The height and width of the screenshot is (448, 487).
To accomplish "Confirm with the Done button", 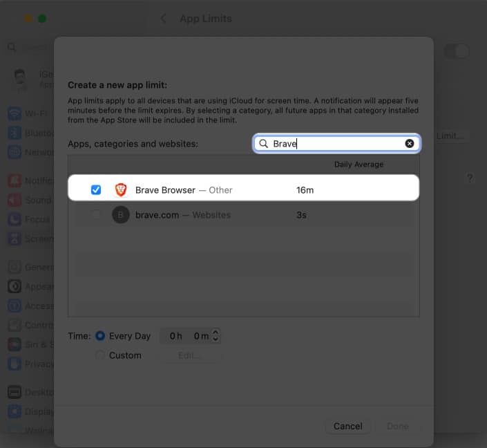I will (x=398, y=426).
